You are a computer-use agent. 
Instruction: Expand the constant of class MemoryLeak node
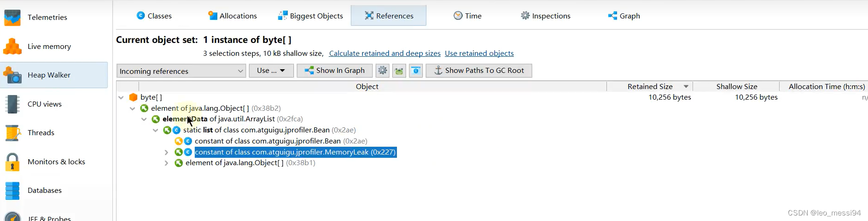pos(167,152)
